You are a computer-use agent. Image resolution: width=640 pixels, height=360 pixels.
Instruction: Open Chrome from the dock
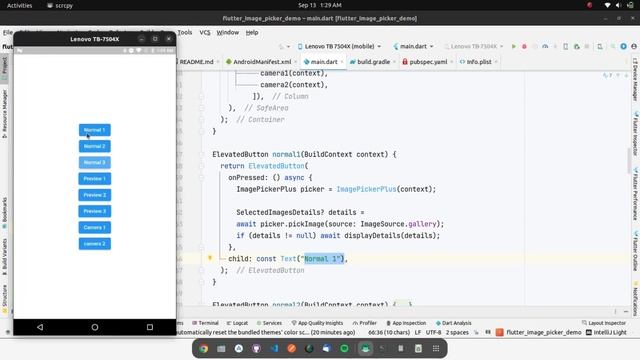(x=204, y=349)
